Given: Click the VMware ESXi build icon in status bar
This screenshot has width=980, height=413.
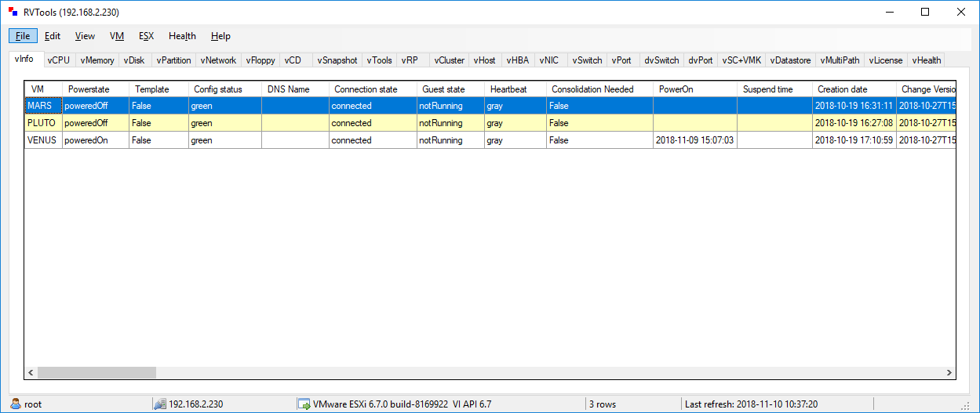Looking at the screenshot, I should (x=303, y=404).
